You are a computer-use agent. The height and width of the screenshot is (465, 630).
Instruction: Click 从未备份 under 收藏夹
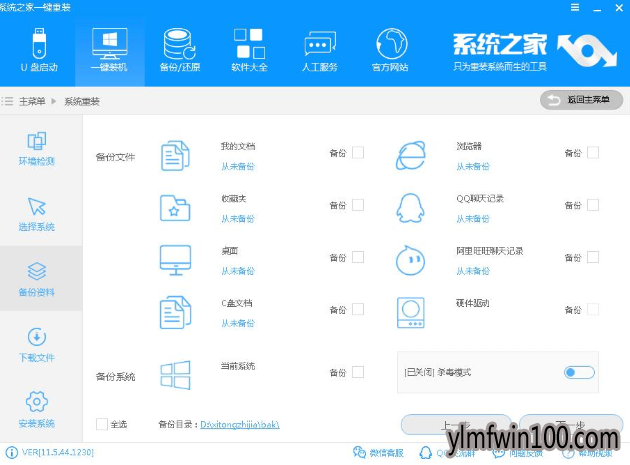point(238,219)
